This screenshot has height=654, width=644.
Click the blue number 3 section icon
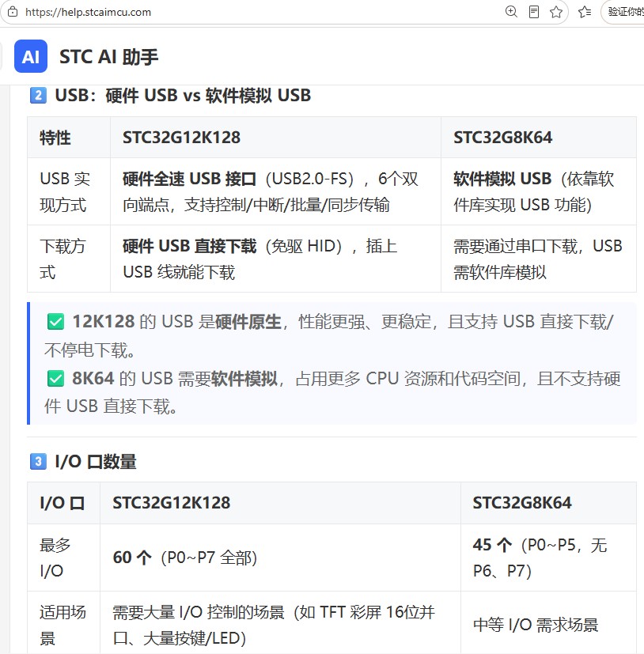38,461
